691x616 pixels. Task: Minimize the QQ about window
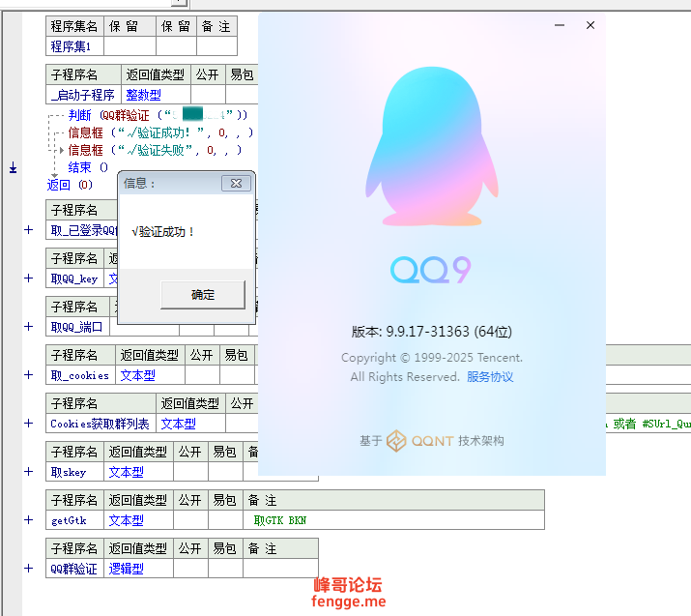[560, 25]
